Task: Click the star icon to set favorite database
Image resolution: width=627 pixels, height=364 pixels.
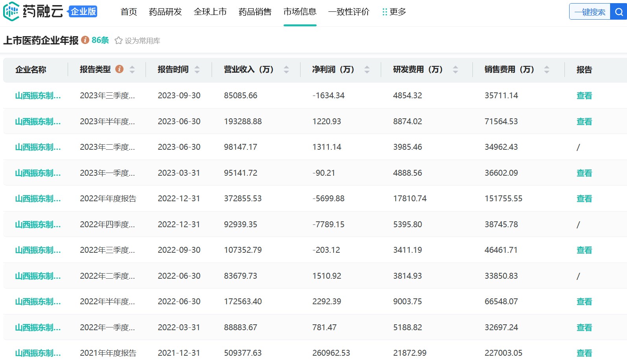Action: tap(118, 40)
